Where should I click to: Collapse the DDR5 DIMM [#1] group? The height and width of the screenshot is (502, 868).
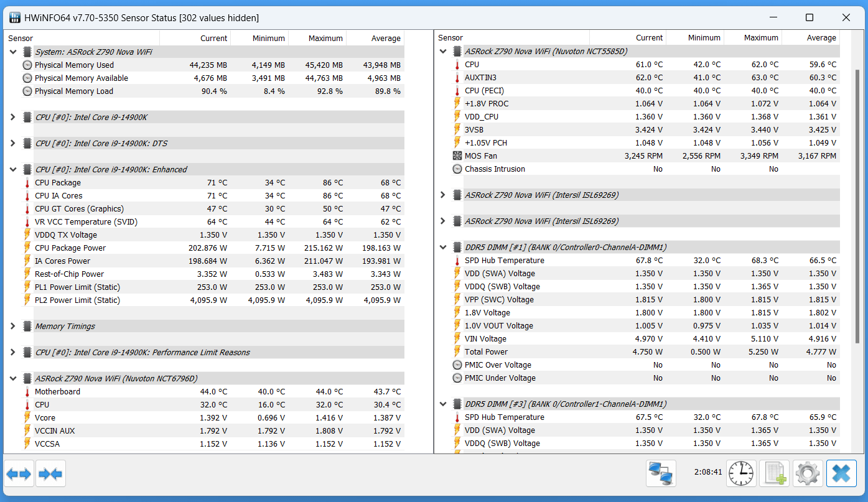click(x=443, y=248)
